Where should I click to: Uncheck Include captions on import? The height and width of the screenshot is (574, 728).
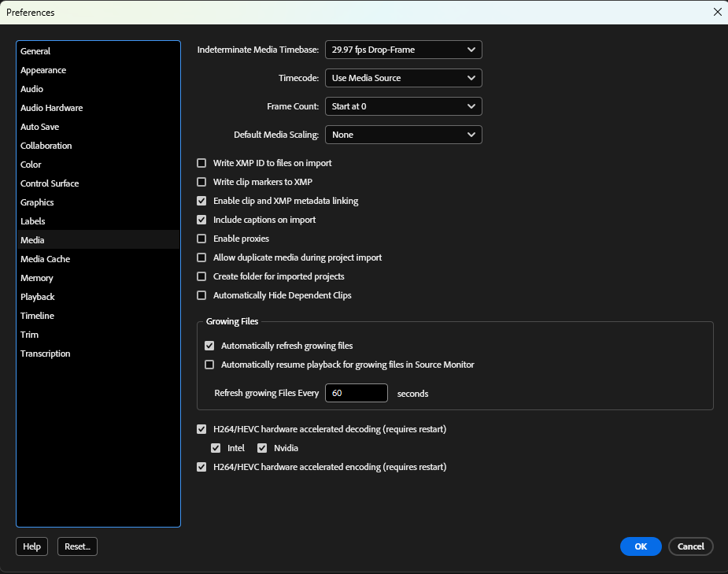201,220
